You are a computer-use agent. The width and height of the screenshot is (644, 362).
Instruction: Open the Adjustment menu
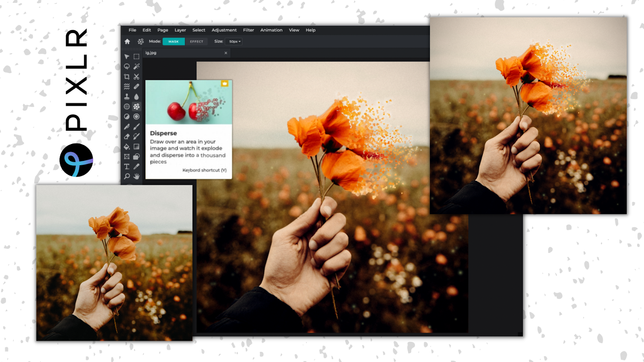coord(224,30)
